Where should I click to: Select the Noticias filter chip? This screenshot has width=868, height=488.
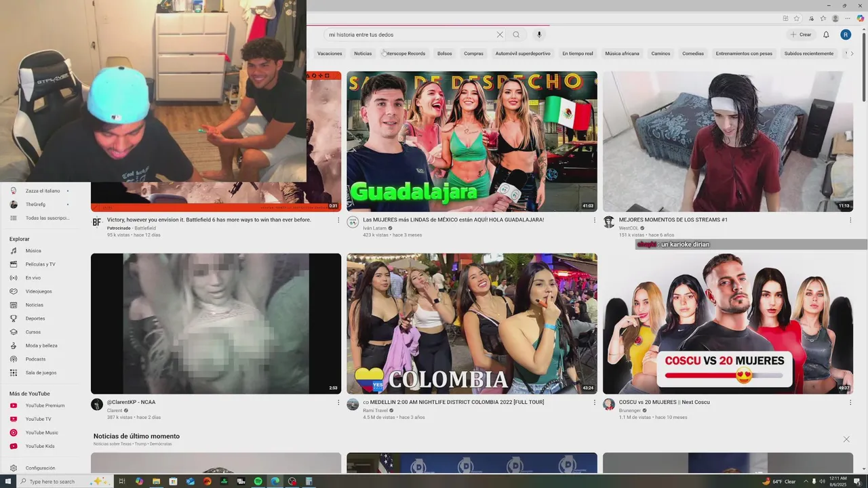[x=363, y=54]
